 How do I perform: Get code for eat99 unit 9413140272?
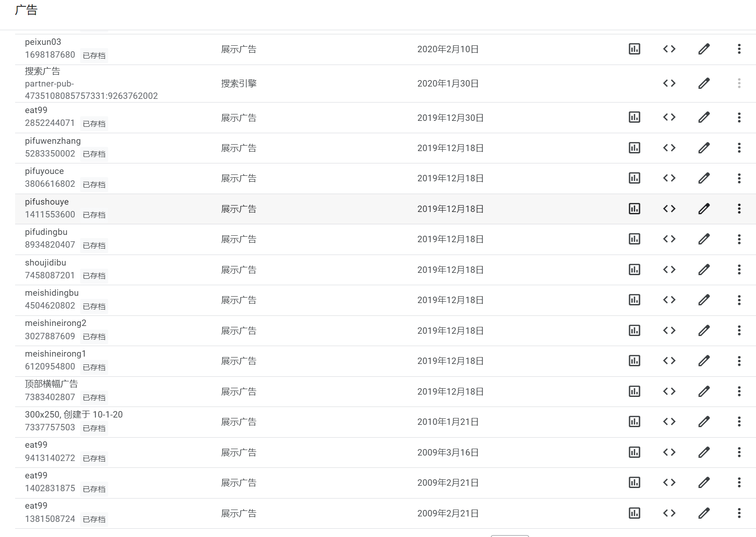(669, 452)
